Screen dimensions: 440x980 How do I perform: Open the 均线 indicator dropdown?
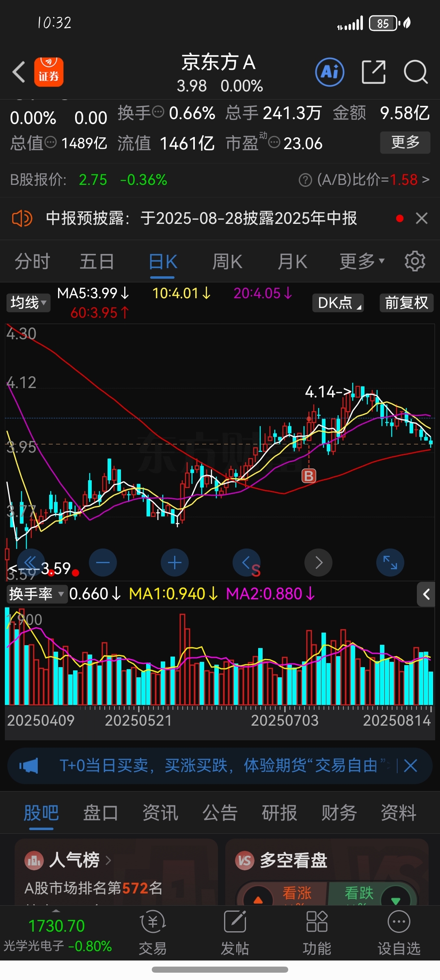pyautogui.click(x=28, y=303)
